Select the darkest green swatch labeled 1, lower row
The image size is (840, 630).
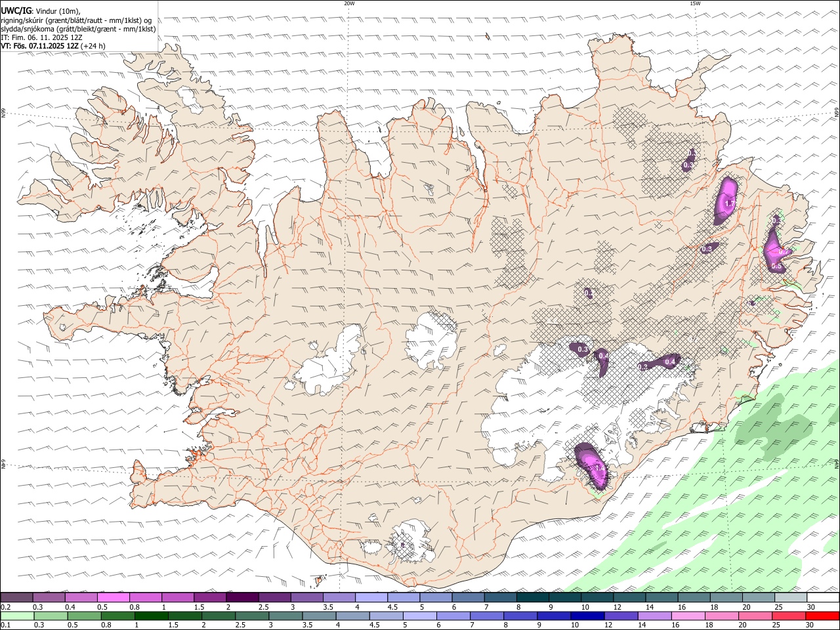151,616
